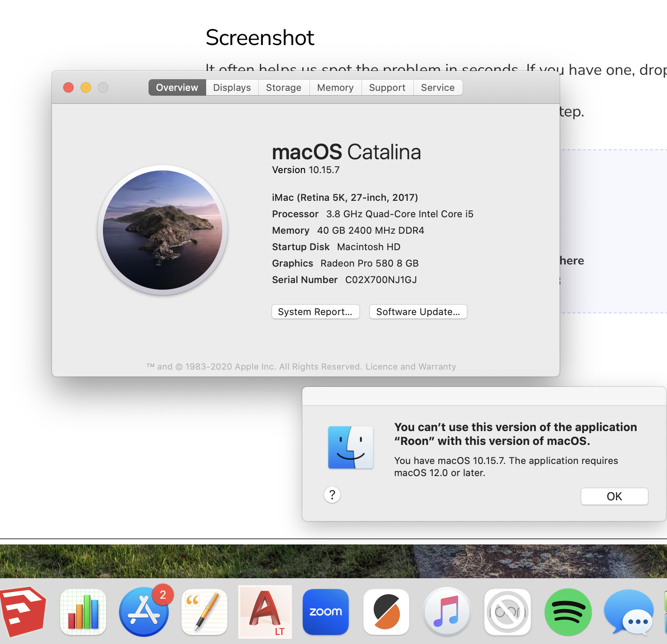Launch Pages from the dock
Screen dimensions: 667x644
tap(204, 612)
